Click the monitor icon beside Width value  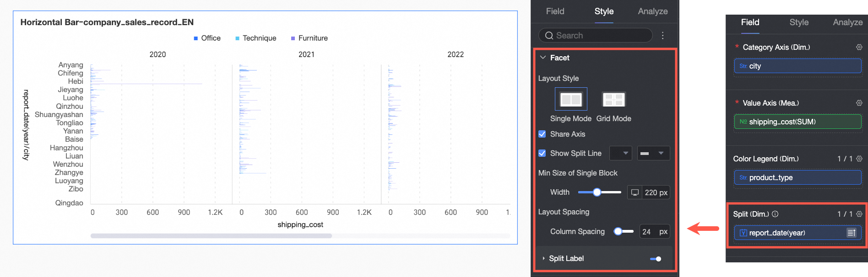[x=635, y=192]
